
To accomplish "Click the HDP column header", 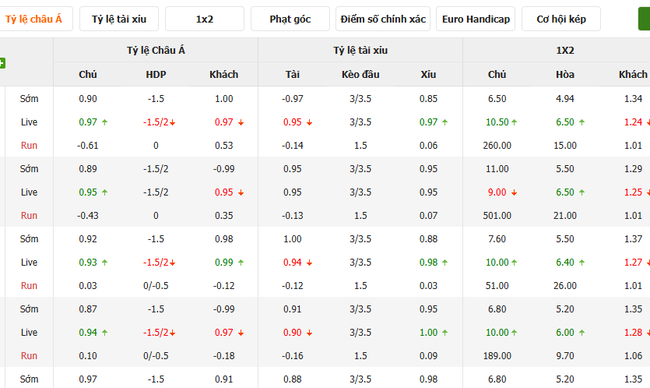I will click(155, 74).
